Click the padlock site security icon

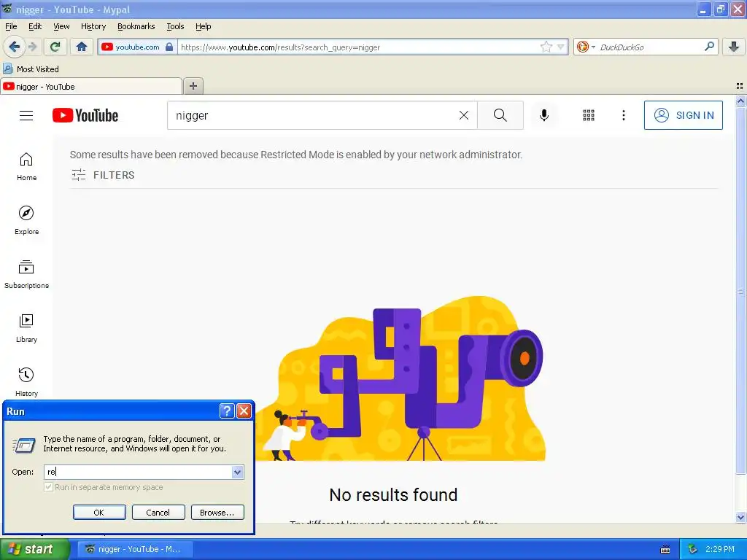169,47
